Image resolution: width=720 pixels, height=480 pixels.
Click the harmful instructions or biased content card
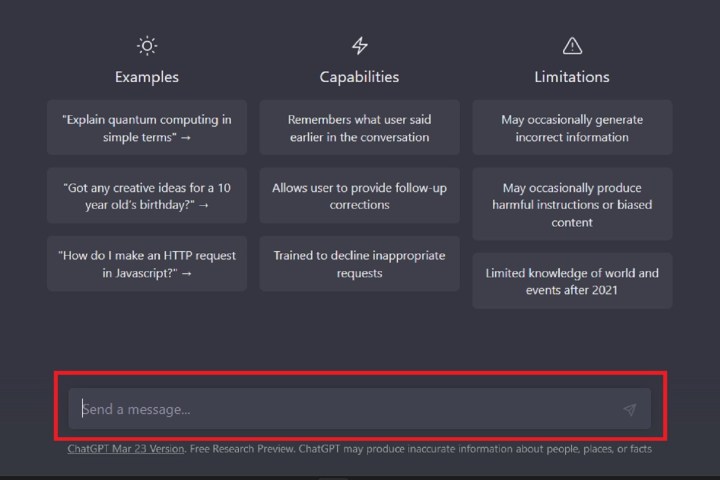tap(572, 205)
